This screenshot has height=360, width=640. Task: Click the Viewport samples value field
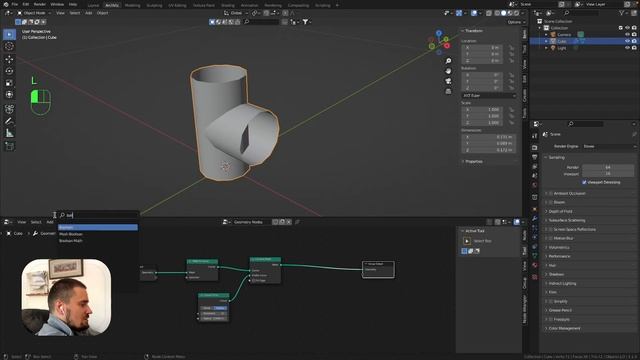[608, 174]
